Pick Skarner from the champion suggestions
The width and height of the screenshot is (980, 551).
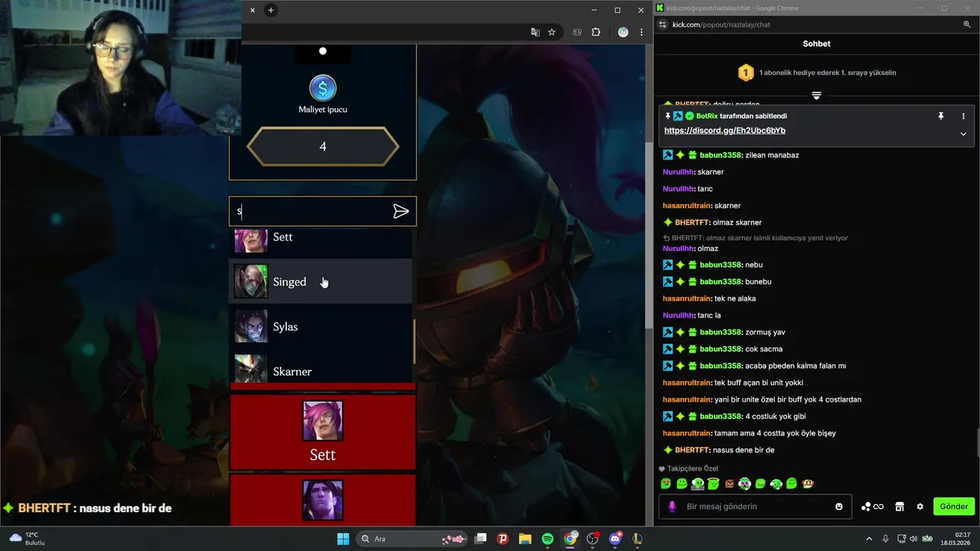click(321, 369)
